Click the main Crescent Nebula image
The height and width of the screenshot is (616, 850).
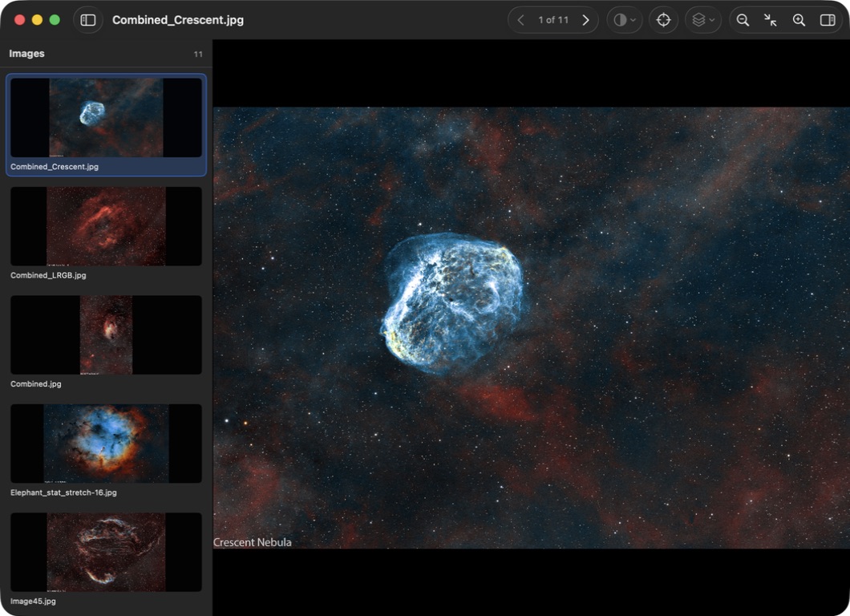click(531, 327)
